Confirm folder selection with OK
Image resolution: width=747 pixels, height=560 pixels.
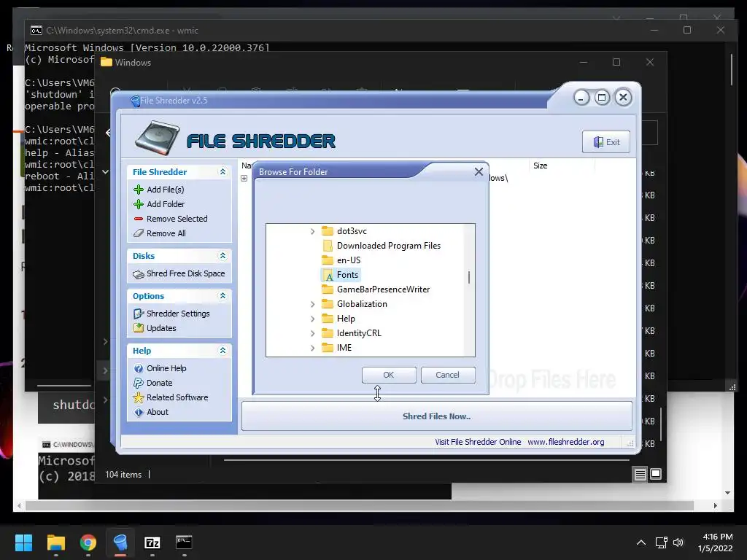tap(389, 376)
